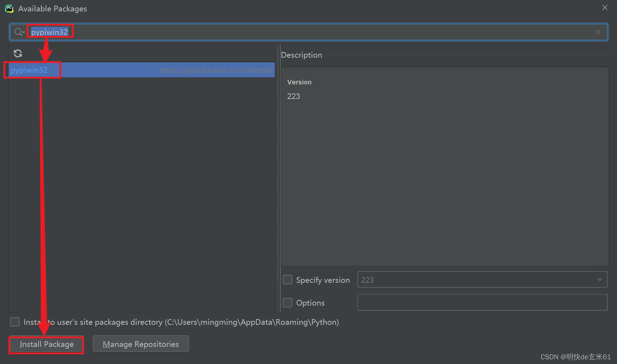Clear the search field with X
Image resolution: width=617 pixels, height=364 pixels.
[598, 32]
